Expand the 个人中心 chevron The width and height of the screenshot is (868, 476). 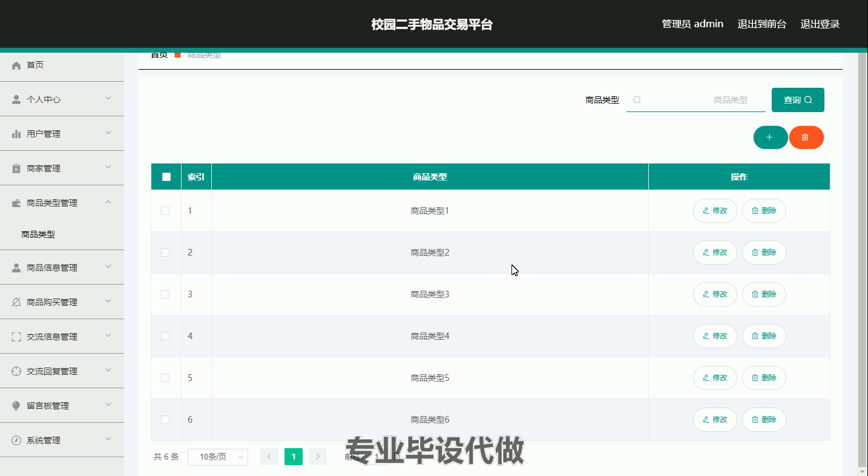point(108,98)
